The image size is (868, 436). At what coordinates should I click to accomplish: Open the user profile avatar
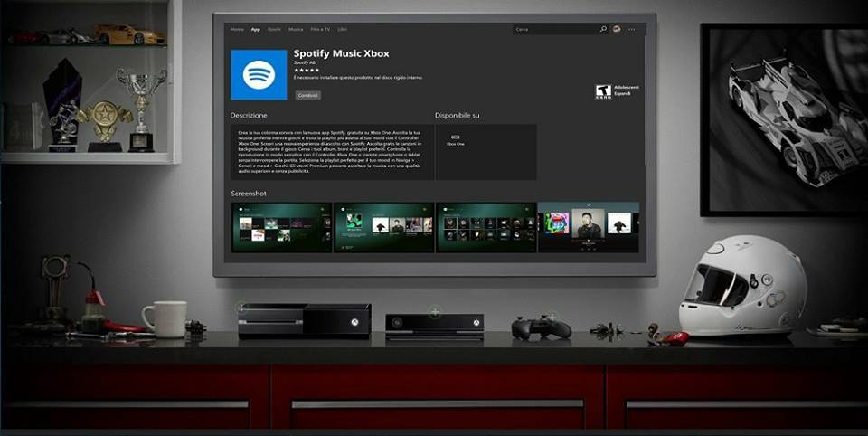pyautogui.click(x=617, y=29)
